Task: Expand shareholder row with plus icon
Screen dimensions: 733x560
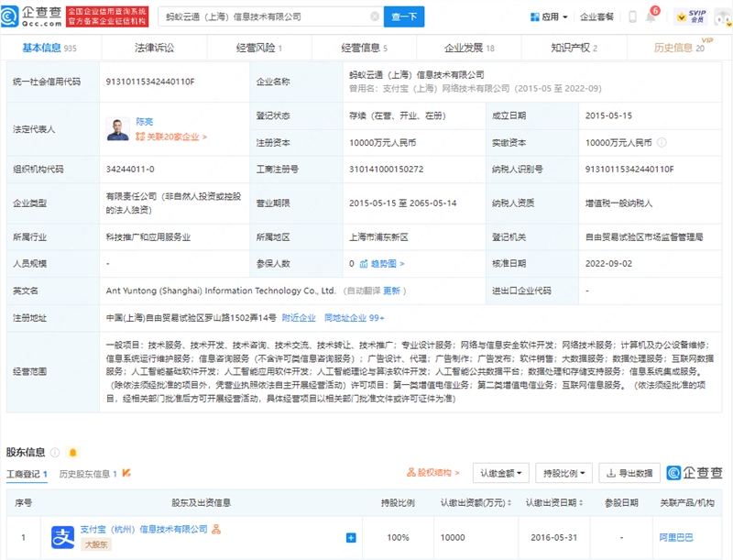Action: tap(351, 538)
